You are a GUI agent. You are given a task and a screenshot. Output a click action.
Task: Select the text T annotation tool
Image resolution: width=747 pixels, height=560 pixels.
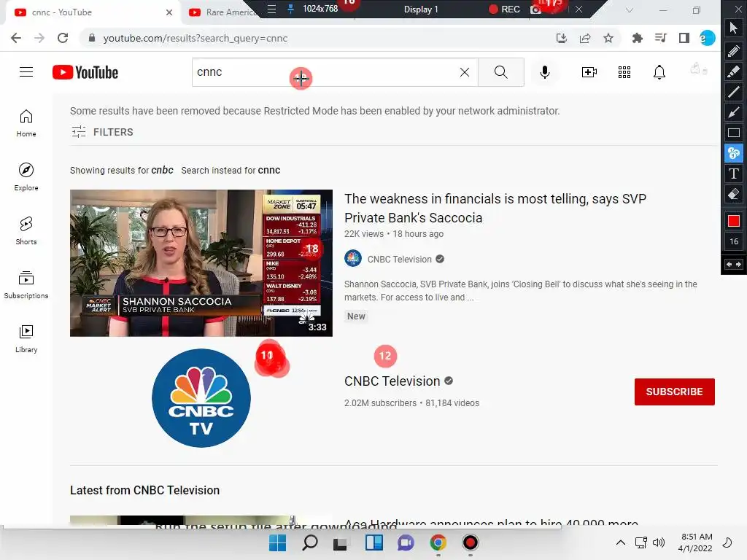[x=734, y=174]
